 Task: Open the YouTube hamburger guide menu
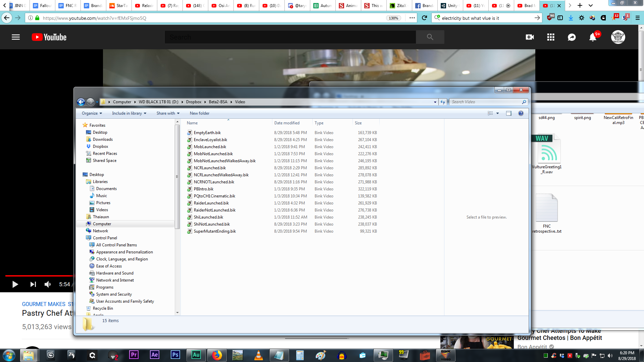tap(16, 37)
